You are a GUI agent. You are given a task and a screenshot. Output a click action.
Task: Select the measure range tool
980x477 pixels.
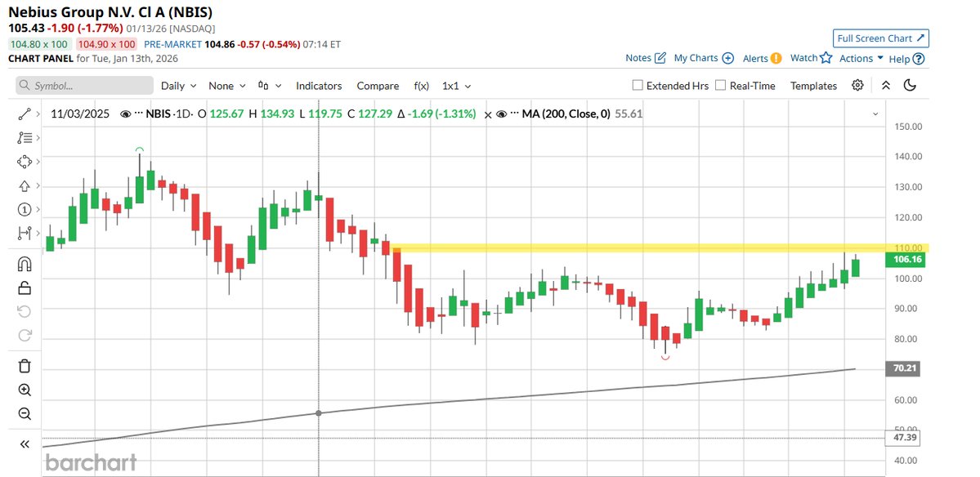tap(25, 233)
